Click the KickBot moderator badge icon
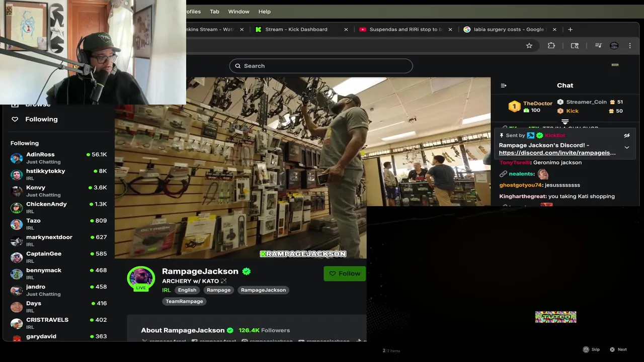644x362 pixels. [530, 136]
